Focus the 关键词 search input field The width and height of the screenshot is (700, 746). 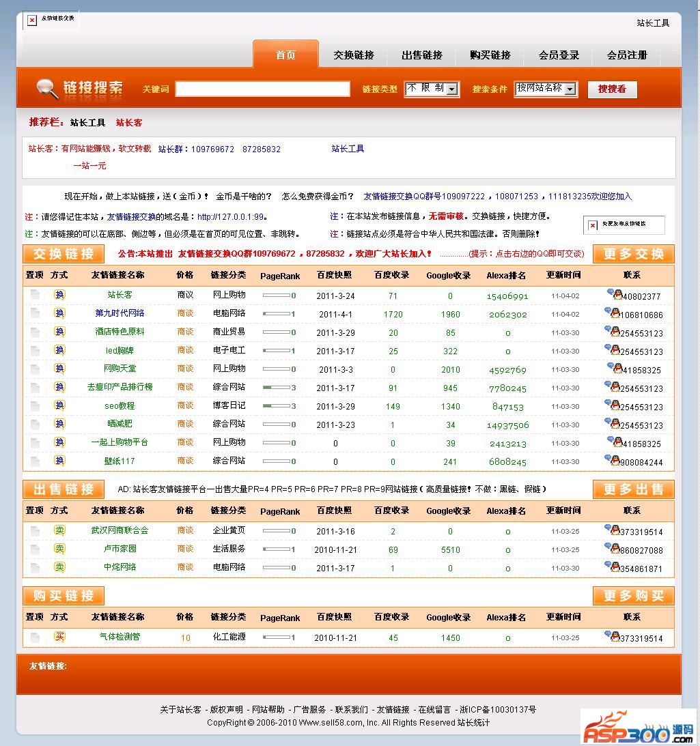point(263,89)
